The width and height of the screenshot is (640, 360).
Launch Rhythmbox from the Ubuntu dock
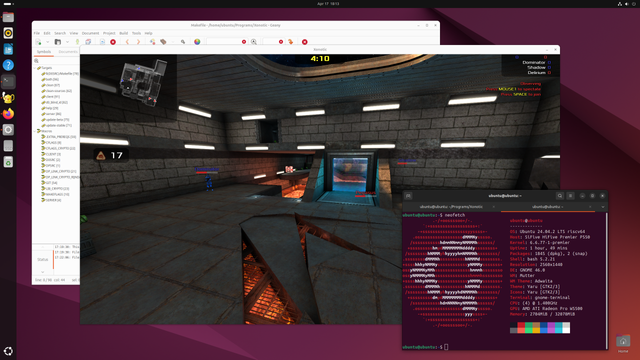[8, 33]
